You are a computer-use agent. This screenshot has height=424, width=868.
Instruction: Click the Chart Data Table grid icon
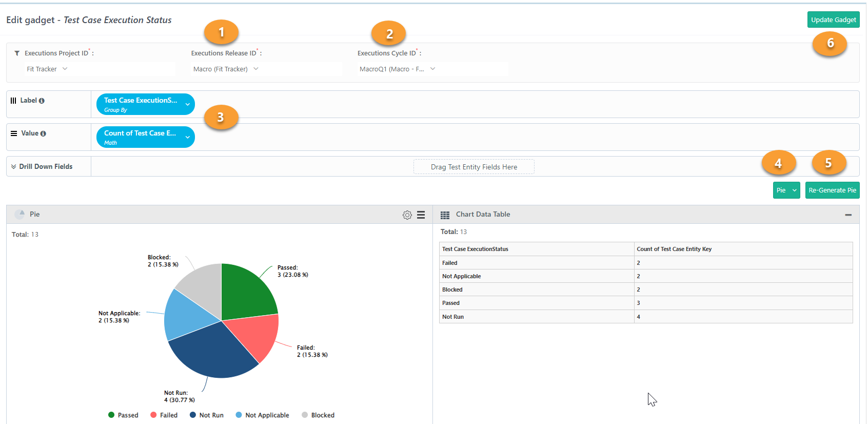point(445,215)
